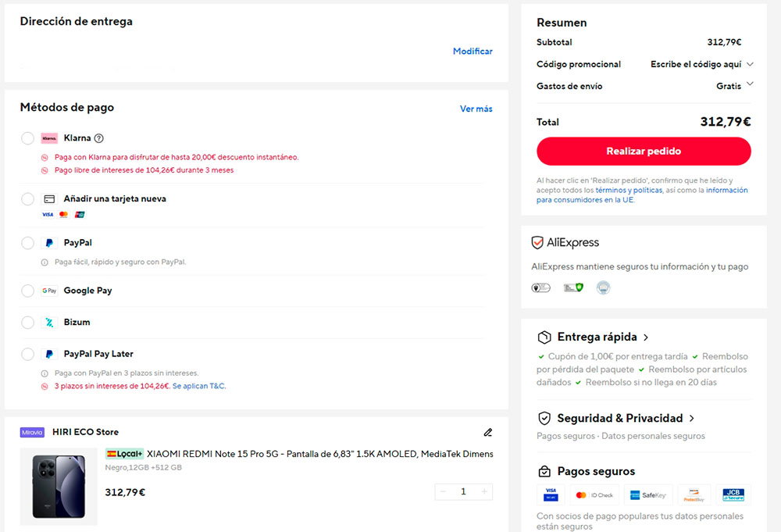Click the info icon under PayPal Pay Later
Image resolution: width=781 pixels, height=532 pixels.
45,373
